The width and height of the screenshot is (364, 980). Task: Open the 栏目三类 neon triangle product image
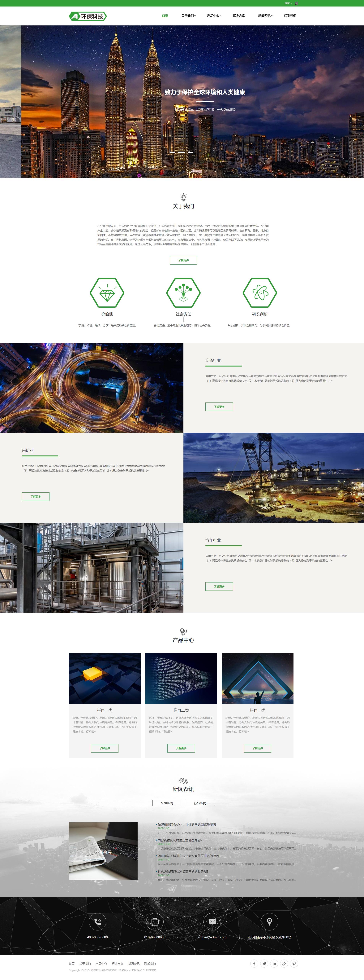point(258,678)
